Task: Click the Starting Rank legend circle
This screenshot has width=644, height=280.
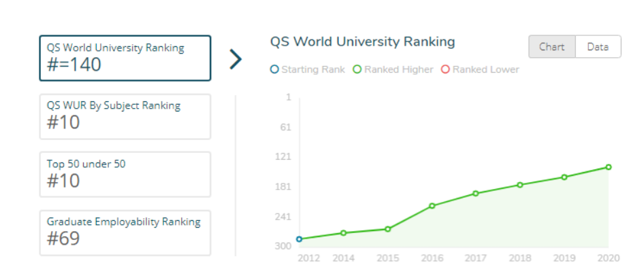Action: tap(274, 69)
